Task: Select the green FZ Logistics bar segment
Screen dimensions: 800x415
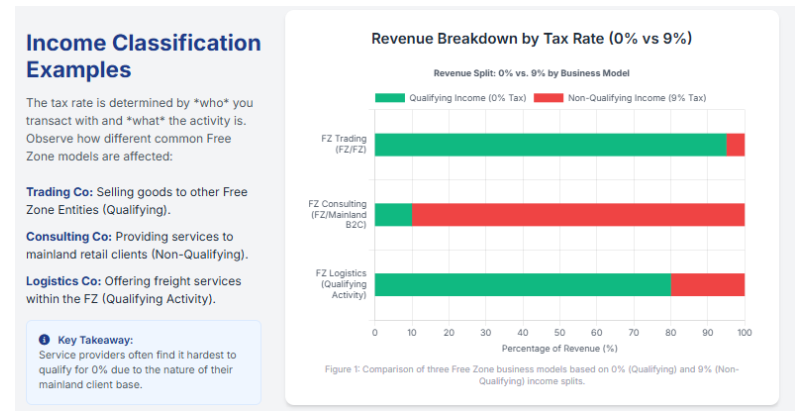Action: [x=522, y=284]
